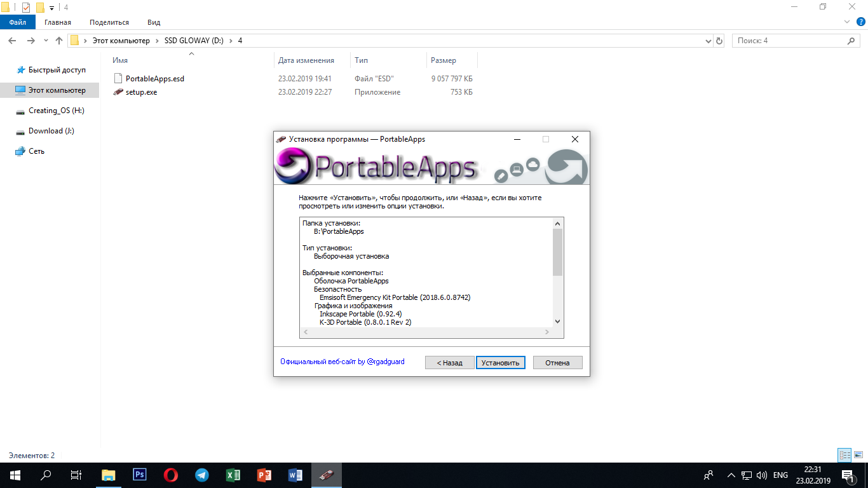Select the setup.exe file

coord(141,92)
